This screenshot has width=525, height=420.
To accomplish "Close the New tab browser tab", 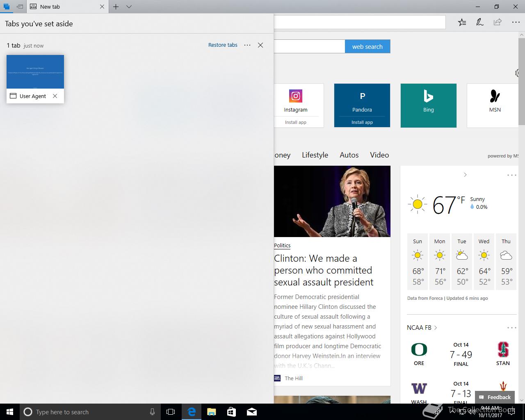I will [x=102, y=7].
